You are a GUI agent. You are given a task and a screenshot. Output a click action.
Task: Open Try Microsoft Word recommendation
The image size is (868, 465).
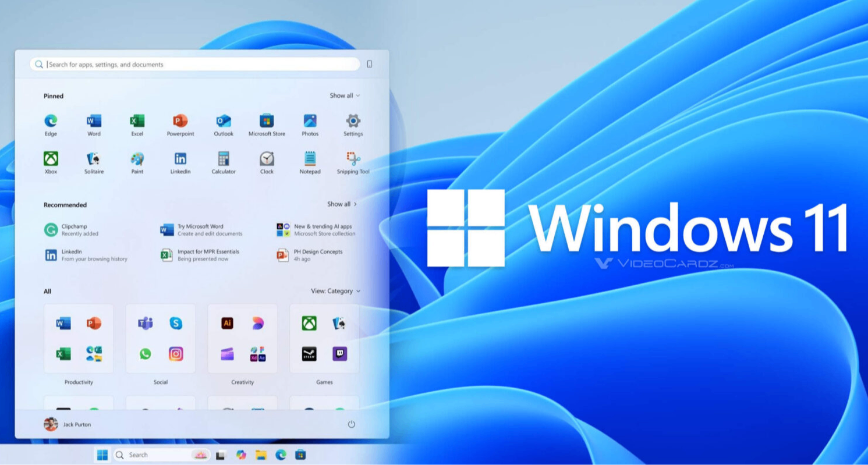point(201,230)
